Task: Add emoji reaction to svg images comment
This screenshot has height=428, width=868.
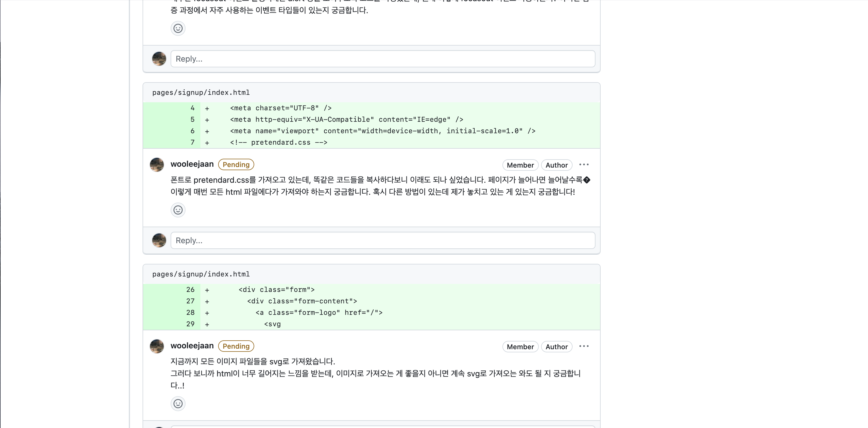Action: pos(178,404)
